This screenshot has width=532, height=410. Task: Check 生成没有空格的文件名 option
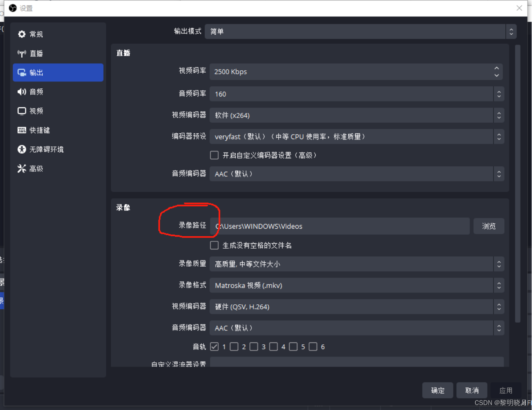(x=214, y=245)
